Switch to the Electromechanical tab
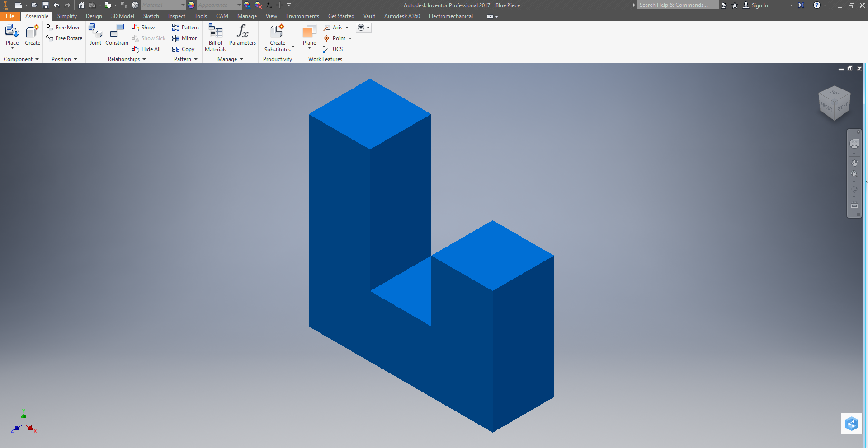The width and height of the screenshot is (868, 448). [451, 16]
